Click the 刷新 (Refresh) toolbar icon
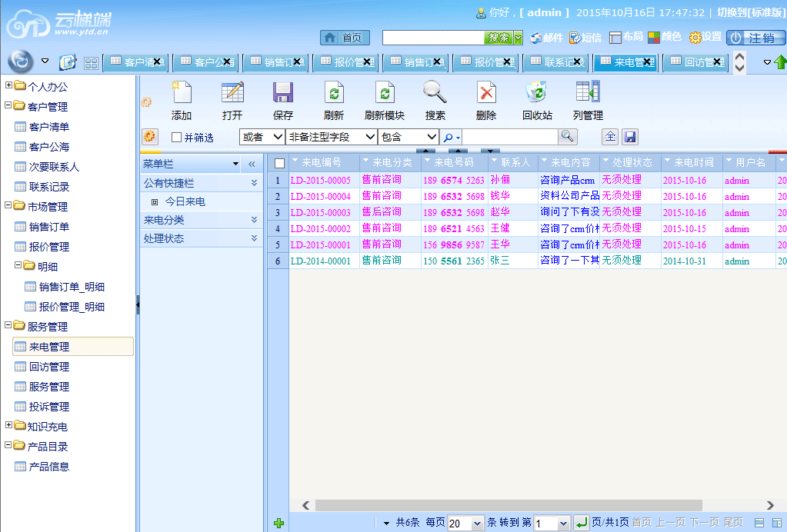787x532 pixels. (334, 93)
